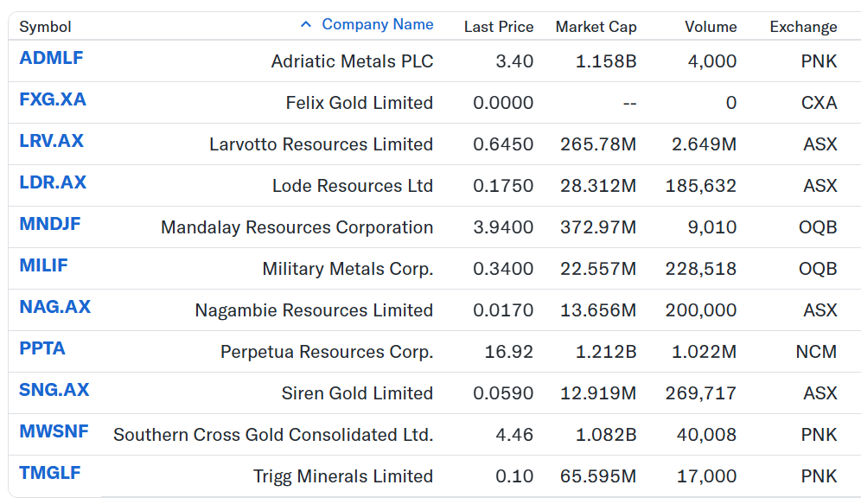Click the 1.082B market cap value
Viewport: 861px width, 504px height.
click(x=606, y=435)
